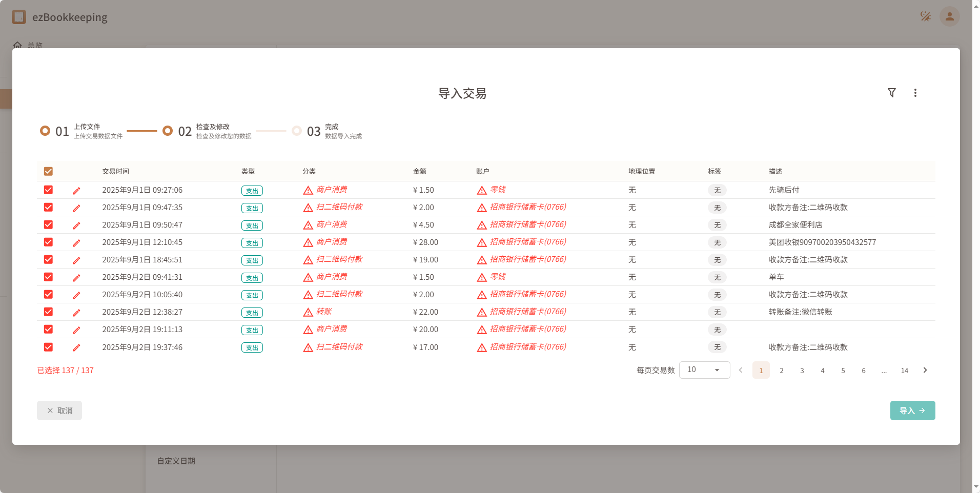Deselect the ¥28.00 美团收银 transaction checkbox
This screenshot has width=980, height=493.
tap(48, 242)
